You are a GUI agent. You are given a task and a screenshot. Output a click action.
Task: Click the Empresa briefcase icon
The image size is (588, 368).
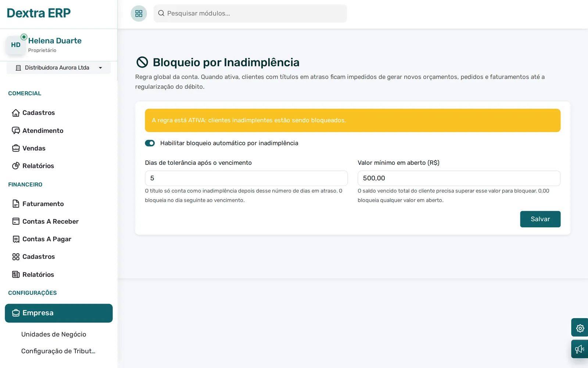coord(16,313)
